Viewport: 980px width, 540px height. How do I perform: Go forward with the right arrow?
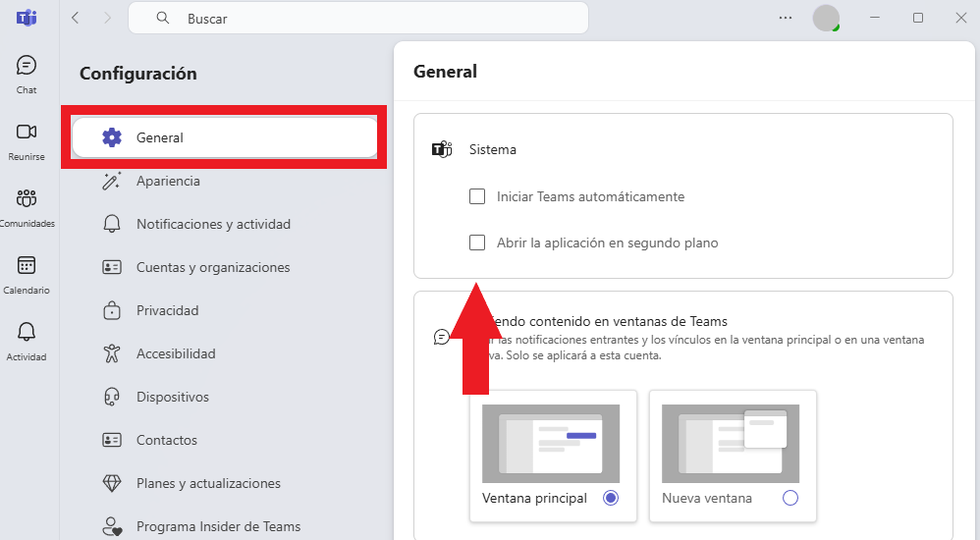(x=107, y=18)
